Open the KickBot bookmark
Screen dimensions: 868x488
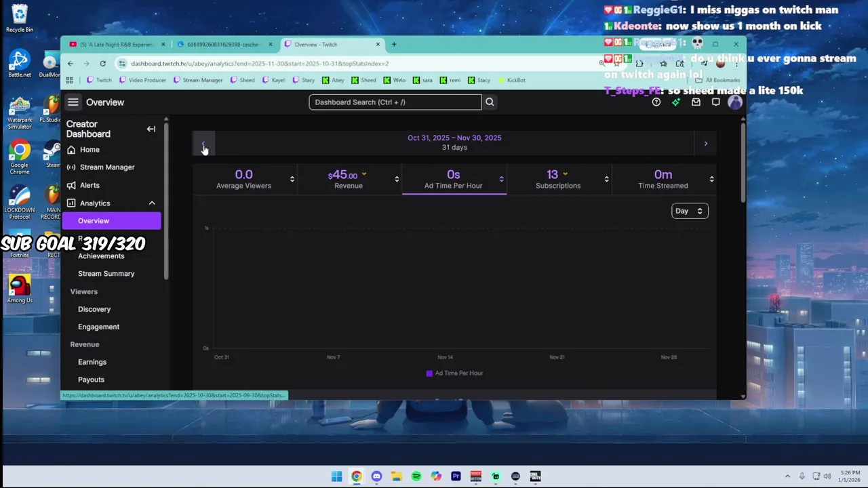pos(512,80)
